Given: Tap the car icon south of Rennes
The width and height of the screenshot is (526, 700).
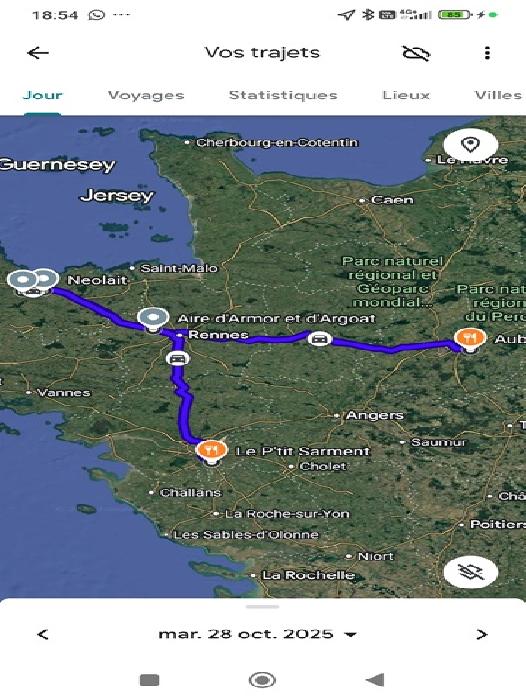Looking at the screenshot, I should tap(178, 358).
